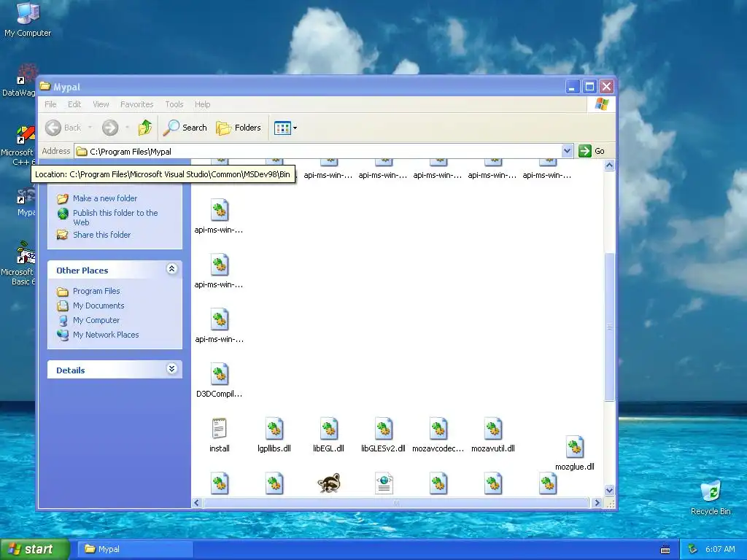Open My Computer link in Other Places
The width and height of the screenshot is (747, 560).
pos(96,321)
